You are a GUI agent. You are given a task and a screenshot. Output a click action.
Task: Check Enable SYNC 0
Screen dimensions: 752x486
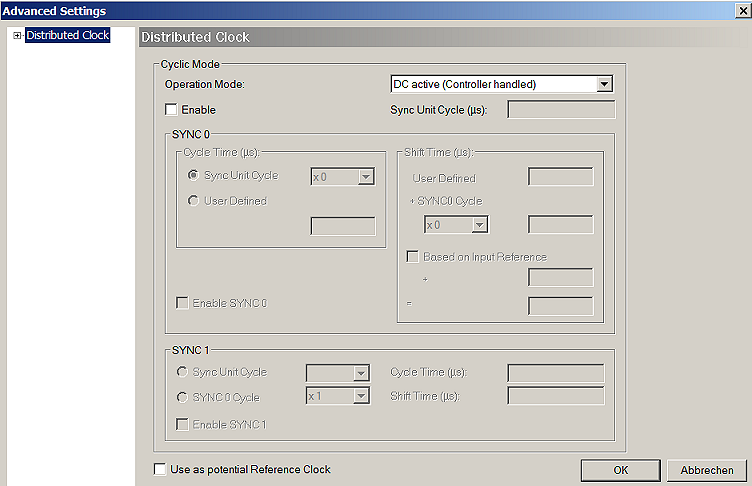[x=182, y=303]
